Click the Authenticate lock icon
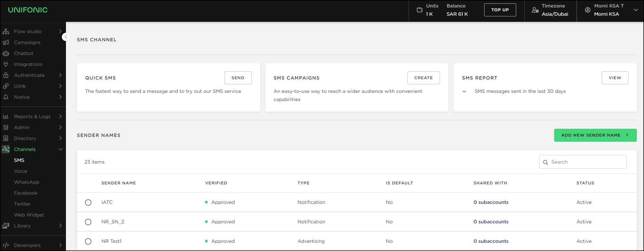Screen dimensions: 644x251 click(6, 75)
